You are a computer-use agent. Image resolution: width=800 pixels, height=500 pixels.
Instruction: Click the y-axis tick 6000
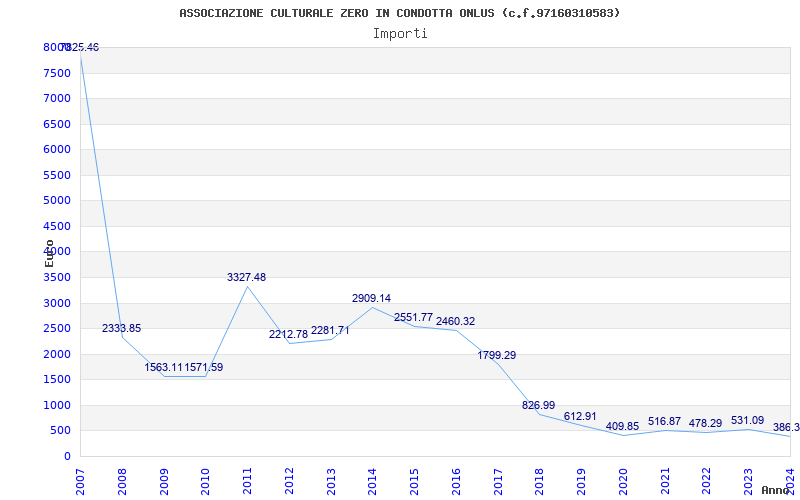coord(57,149)
